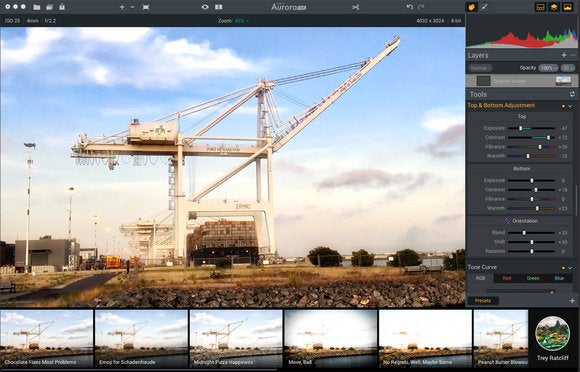Select the Original Image layer thumbnail
Image resolution: width=580 pixels, height=372 pixels.
coord(563,81)
